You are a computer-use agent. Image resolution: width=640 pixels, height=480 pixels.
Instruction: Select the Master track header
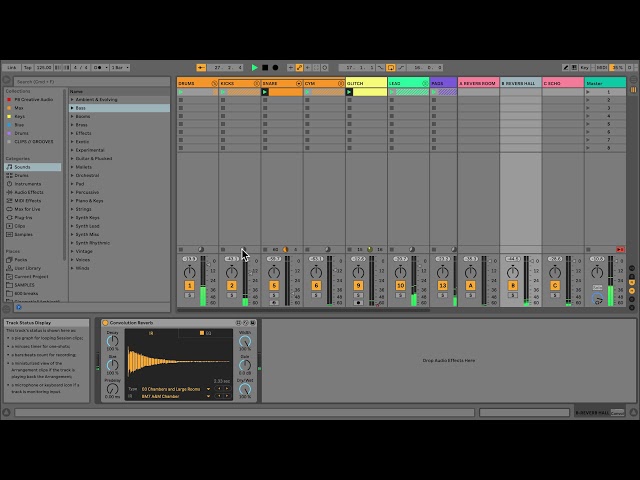pos(605,83)
